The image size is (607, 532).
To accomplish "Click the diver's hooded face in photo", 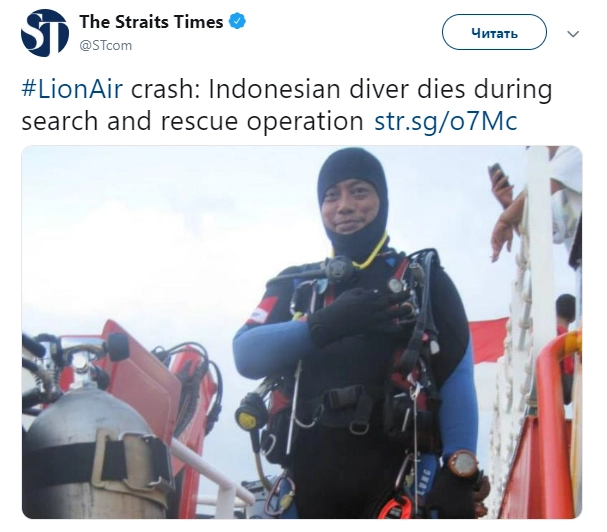I will point(350,209).
